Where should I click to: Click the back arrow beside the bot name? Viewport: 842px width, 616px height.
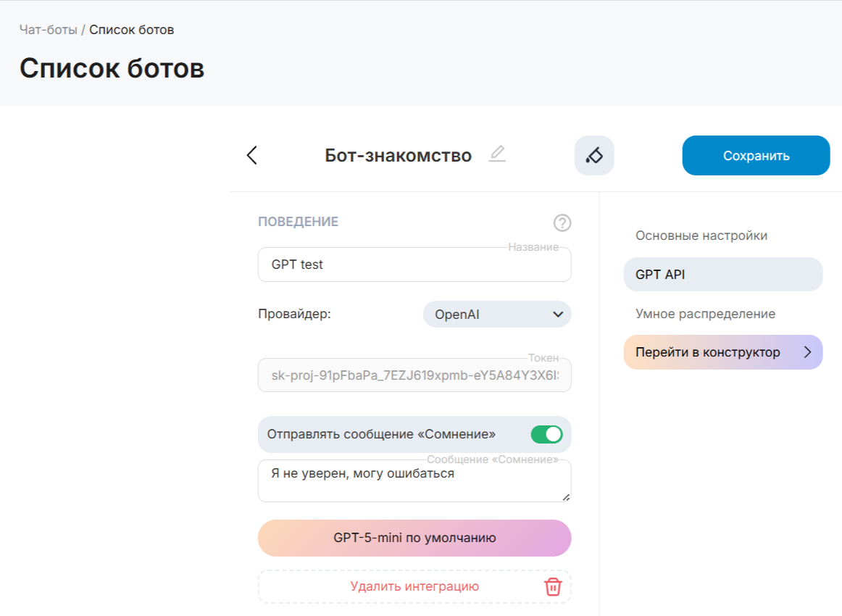(251, 155)
